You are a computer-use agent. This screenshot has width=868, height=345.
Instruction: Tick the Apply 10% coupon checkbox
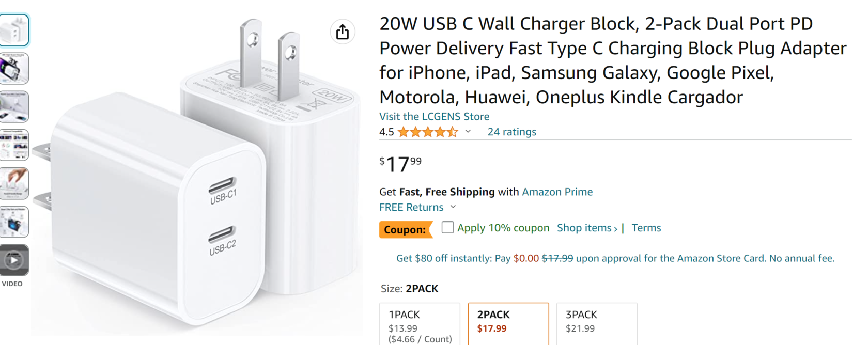tap(448, 227)
